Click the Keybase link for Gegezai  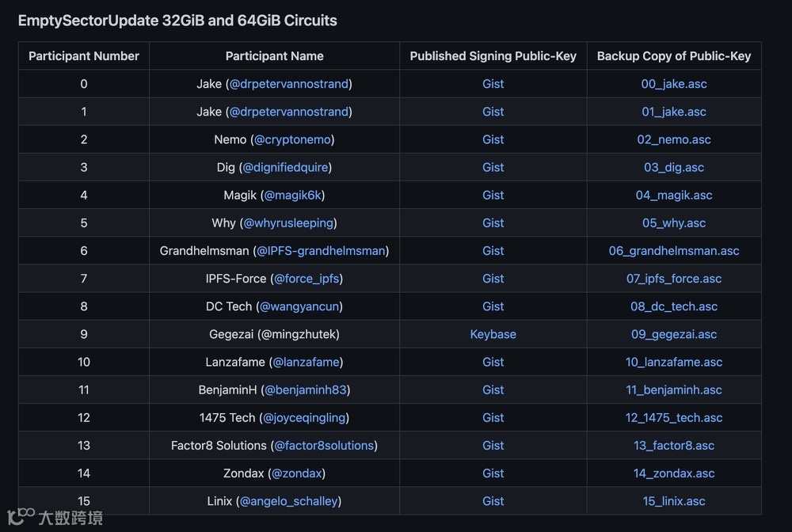(493, 334)
